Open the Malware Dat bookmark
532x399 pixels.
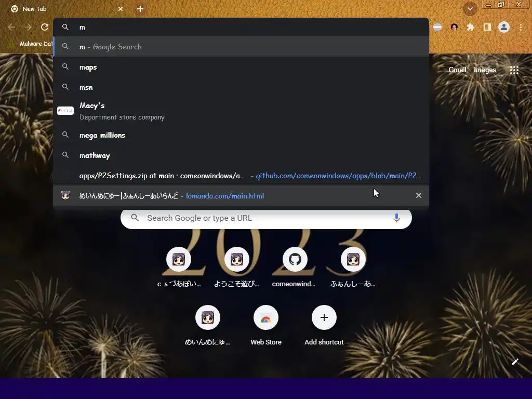click(x=31, y=44)
